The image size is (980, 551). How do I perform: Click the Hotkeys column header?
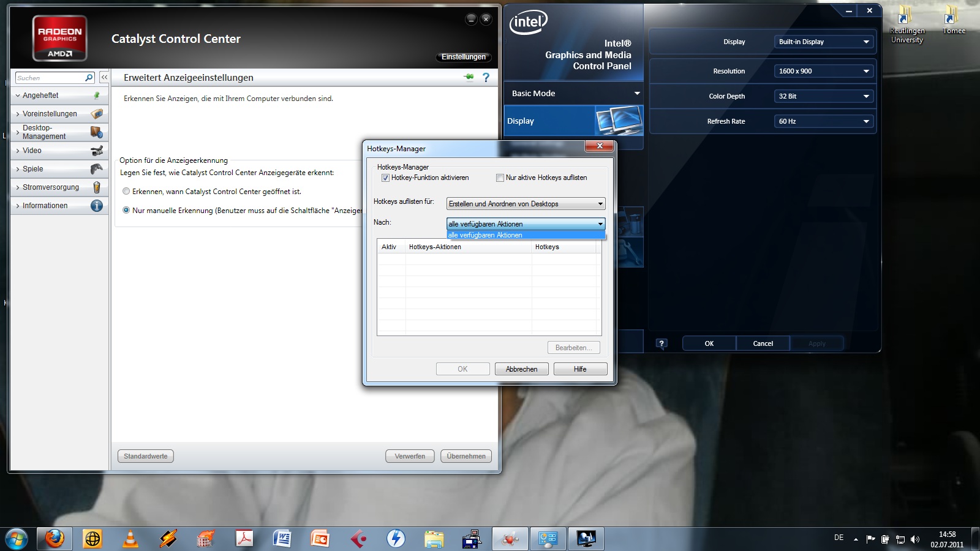click(564, 247)
